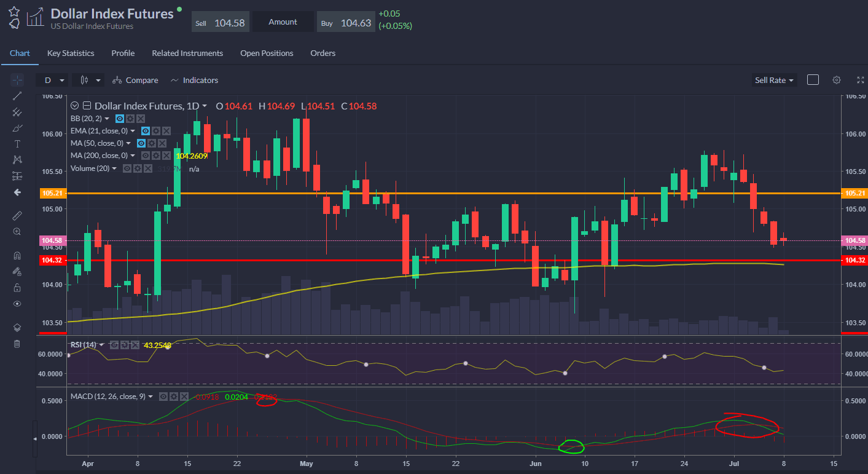Open the Indicators menu

(194, 80)
